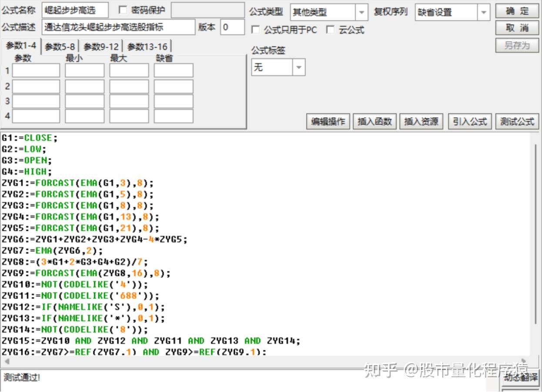Open the 公式类型 dropdown

(361, 12)
